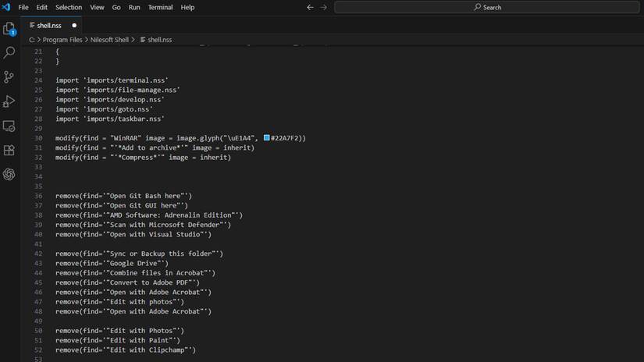Click the unsaved changes dot on shell.nss tab
This screenshot has height=362, width=644.
74,26
